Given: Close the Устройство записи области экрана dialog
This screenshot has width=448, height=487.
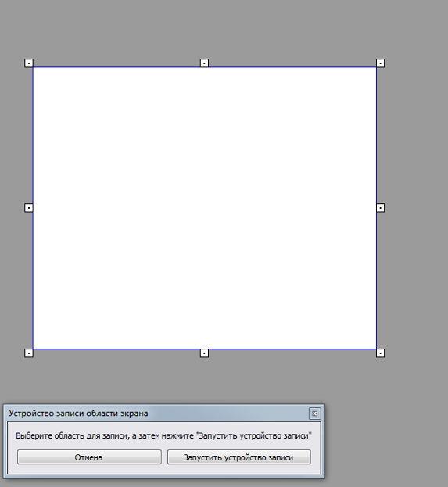Looking at the screenshot, I should (x=314, y=414).
